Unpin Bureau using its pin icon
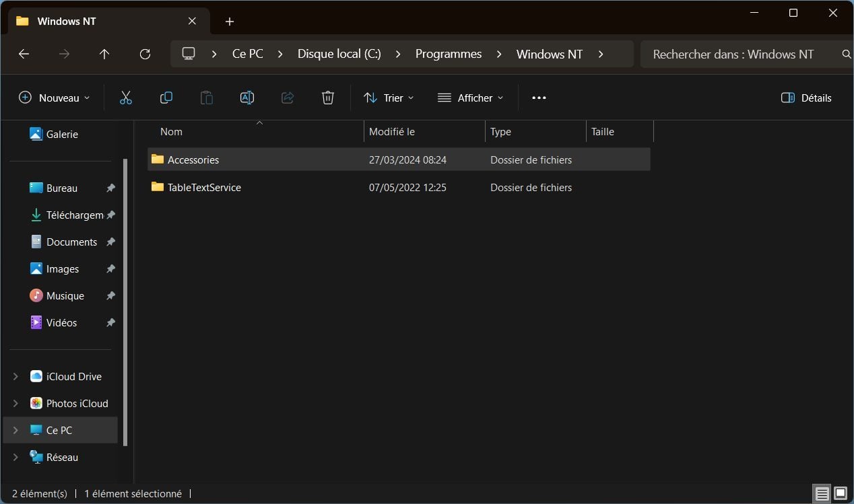This screenshot has height=504, width=854. pyautogui.click(x=110, y=188)
